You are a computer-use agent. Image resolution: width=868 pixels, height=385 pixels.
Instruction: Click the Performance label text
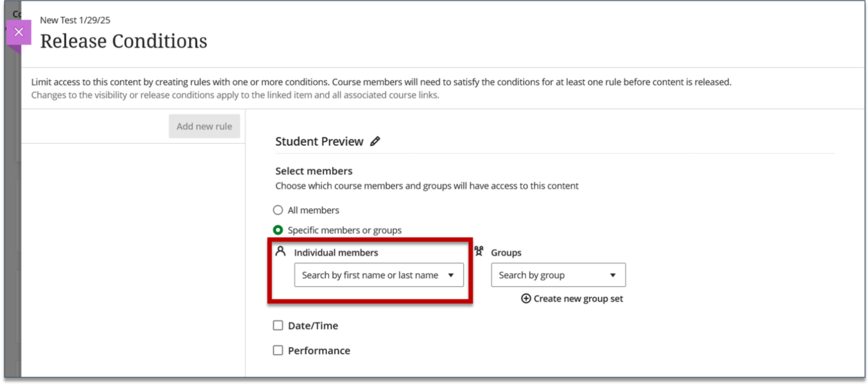[x=319, y=350]
